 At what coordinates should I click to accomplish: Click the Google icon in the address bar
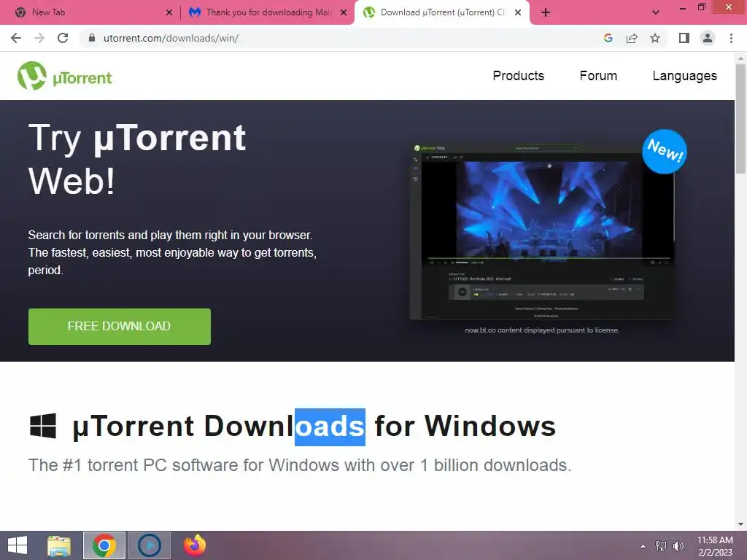(x=608, y=38)
